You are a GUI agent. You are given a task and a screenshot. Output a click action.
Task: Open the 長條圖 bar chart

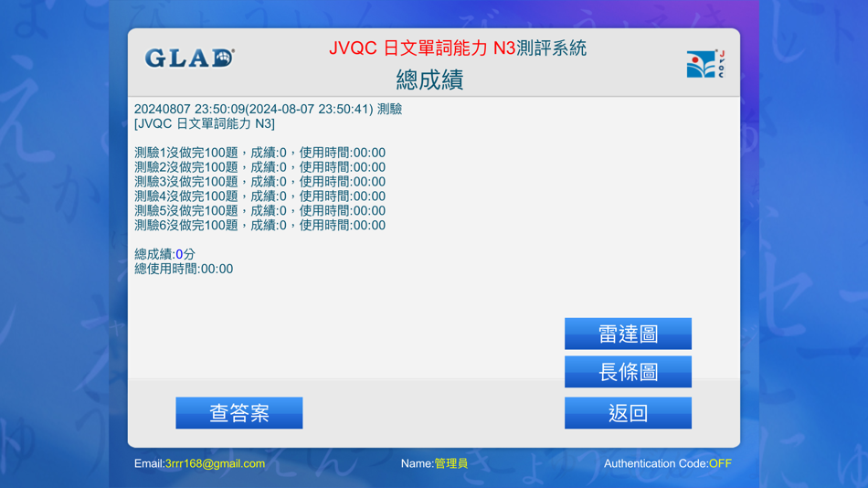pos(628,372)
